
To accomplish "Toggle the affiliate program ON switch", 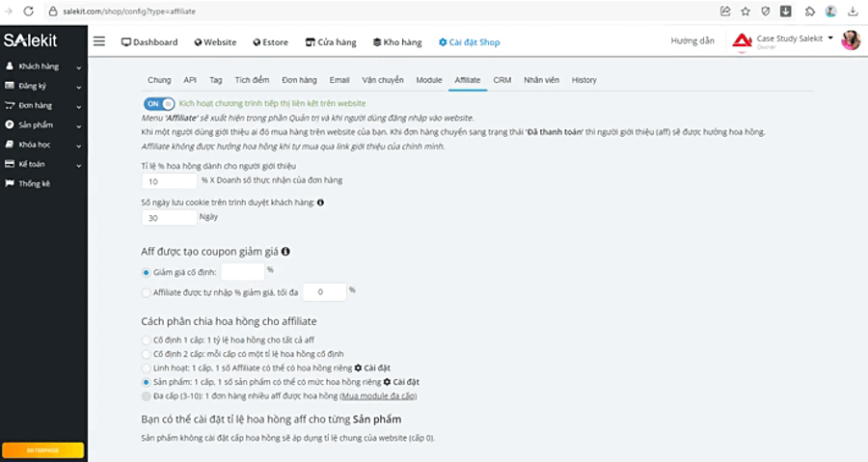I will click(x=159, y=103).
